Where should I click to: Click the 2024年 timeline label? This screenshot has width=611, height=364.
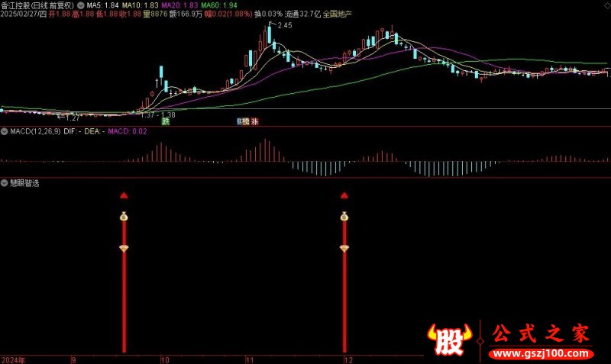pyautogui.click(x=13, y=360)
